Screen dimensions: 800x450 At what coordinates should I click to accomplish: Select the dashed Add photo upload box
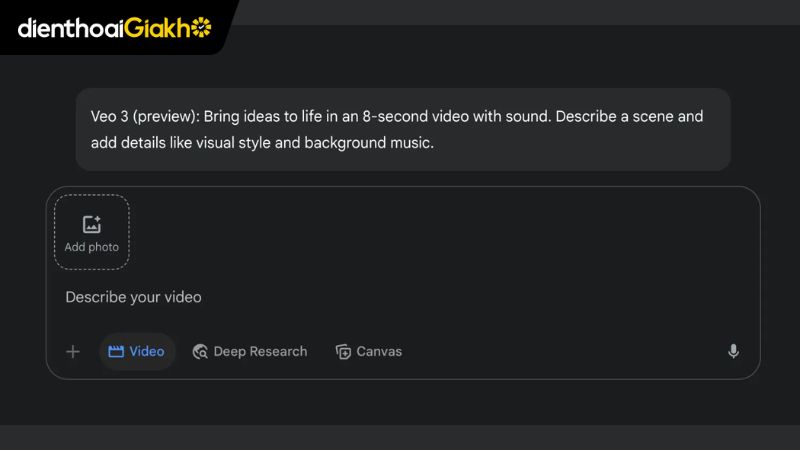pos(92,232)
